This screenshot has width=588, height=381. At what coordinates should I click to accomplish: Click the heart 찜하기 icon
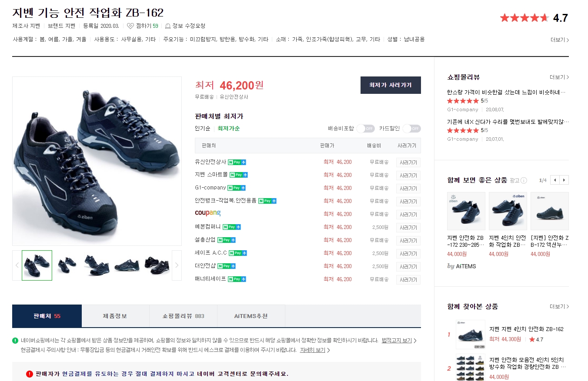[x=130, y=26]
